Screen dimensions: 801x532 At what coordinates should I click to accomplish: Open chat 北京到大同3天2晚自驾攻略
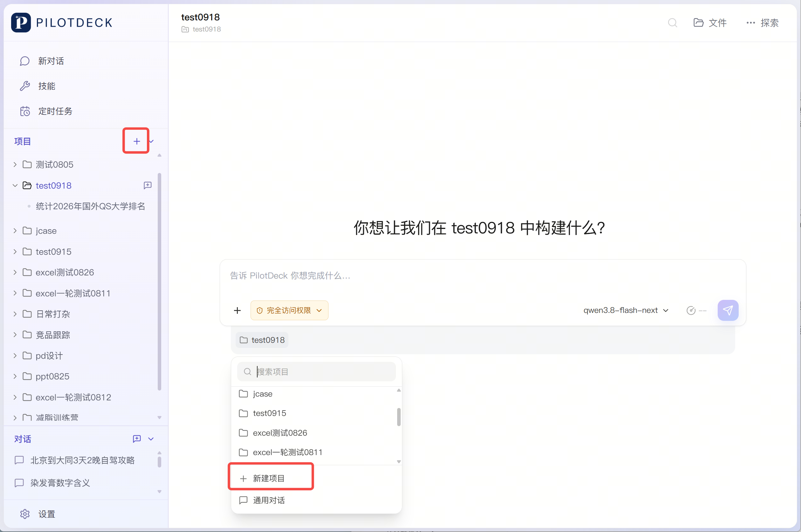pyautogui.click(x=82, y=460)
